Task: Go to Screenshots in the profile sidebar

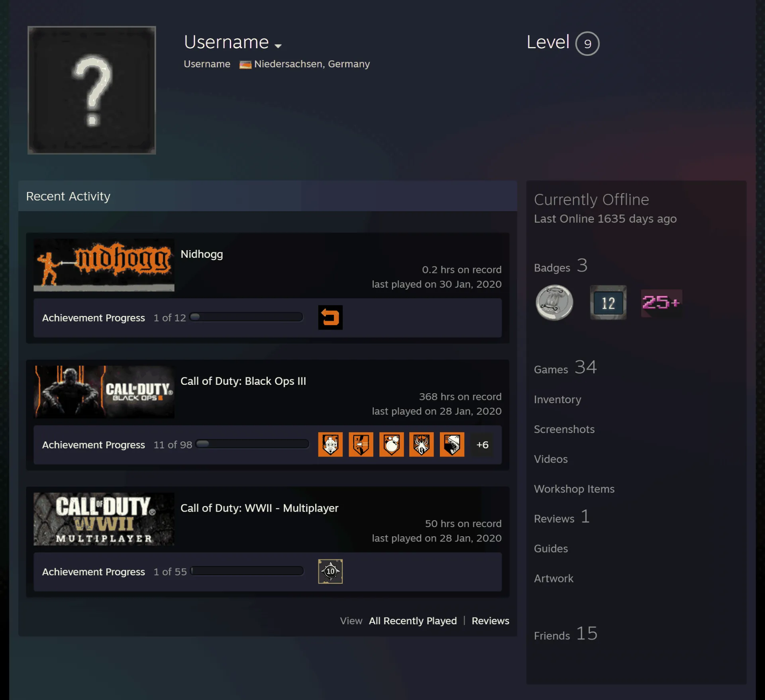Action: (564, 429)
